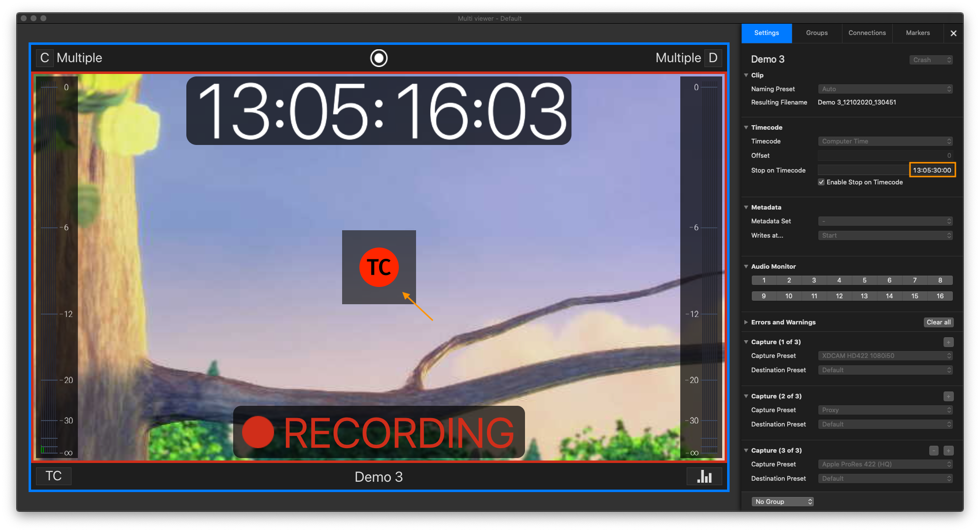Click the Stop on Timecode field
Screen dimensions: 980x532
[885, 171]
